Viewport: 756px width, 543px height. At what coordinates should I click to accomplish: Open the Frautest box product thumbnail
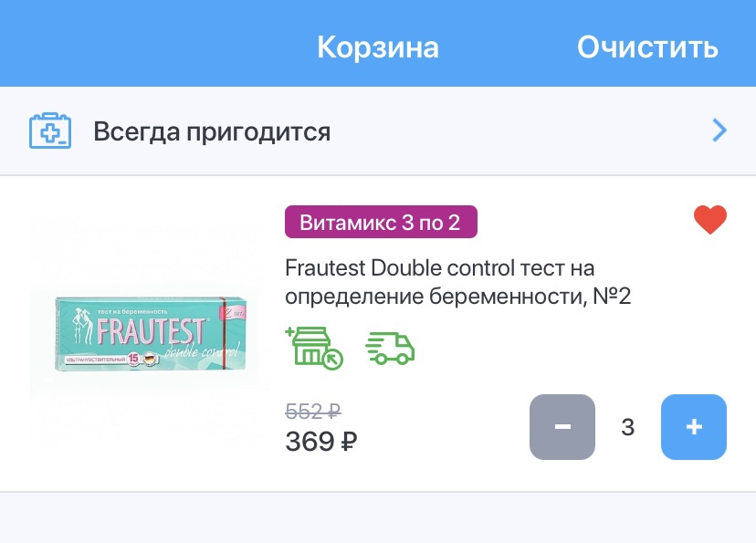(x=151, y=333)
